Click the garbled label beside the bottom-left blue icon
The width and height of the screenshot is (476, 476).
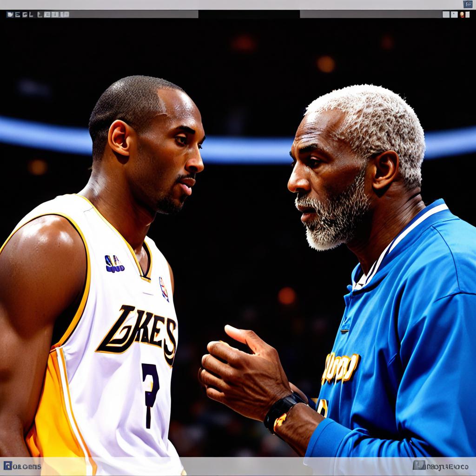(26, 466)
